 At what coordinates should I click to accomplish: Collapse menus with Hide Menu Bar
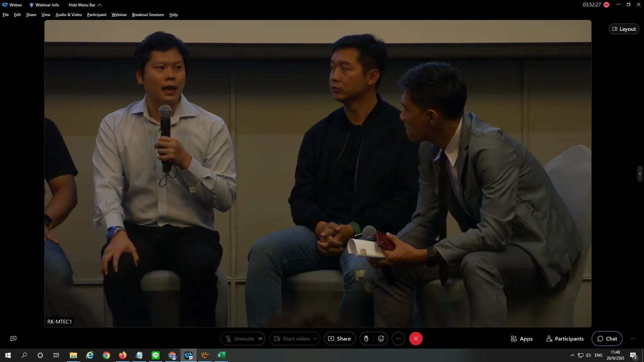[x=85, y=5]
